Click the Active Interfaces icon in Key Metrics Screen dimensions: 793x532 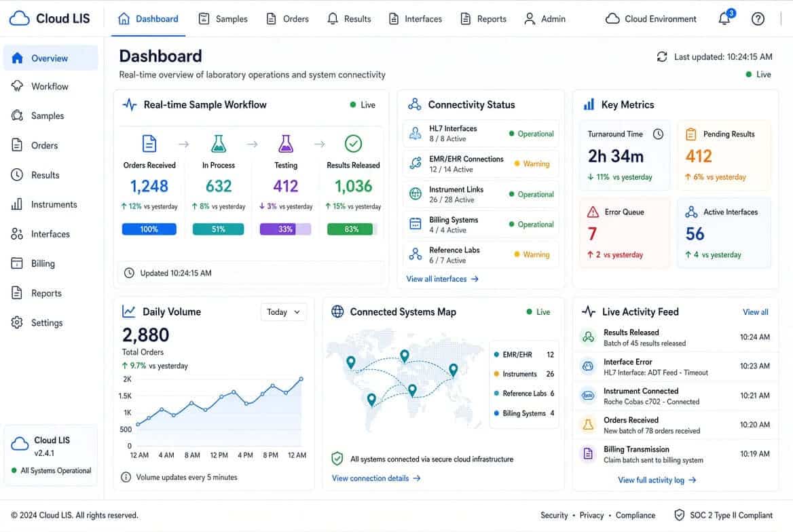point(691,212)
